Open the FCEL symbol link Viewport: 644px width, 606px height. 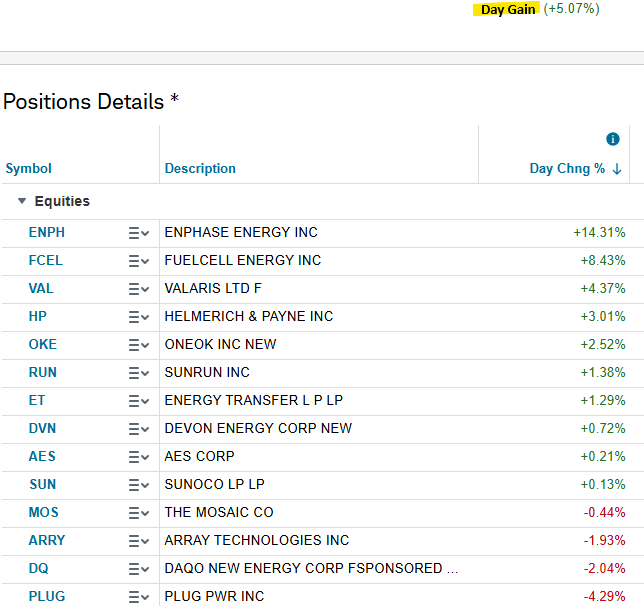[46, 260]
